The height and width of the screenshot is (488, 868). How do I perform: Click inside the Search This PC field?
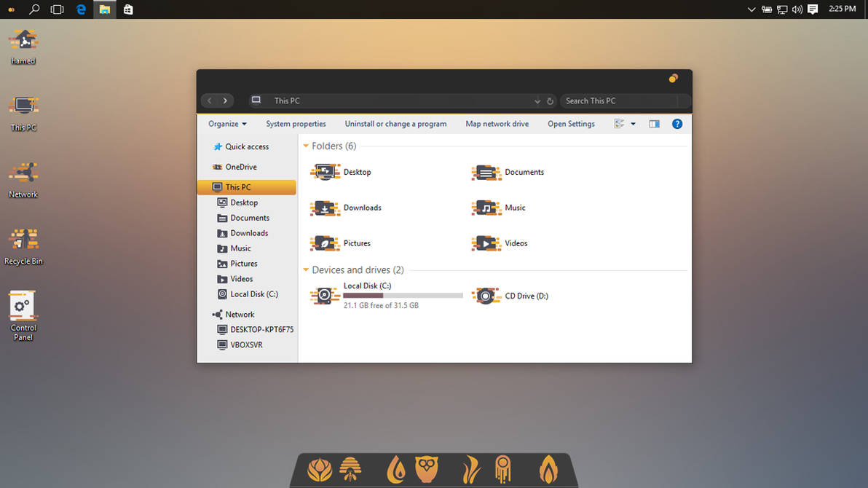[x=623, y=101]
